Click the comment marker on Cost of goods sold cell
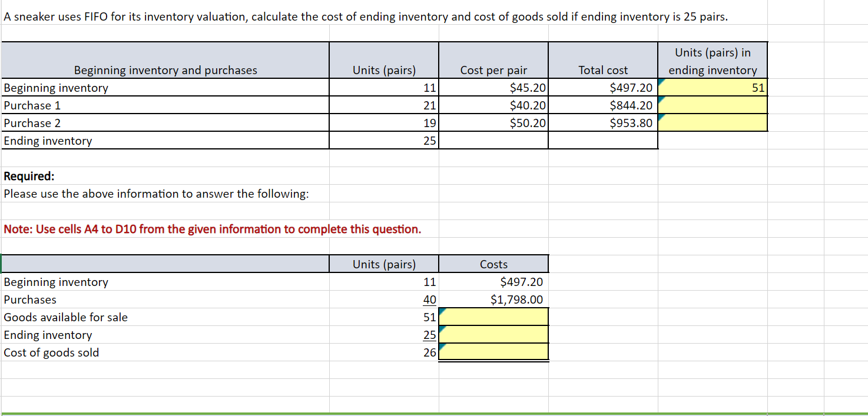Image resolution: width=868 pixels, height=416 pixels. coord(441,348)
